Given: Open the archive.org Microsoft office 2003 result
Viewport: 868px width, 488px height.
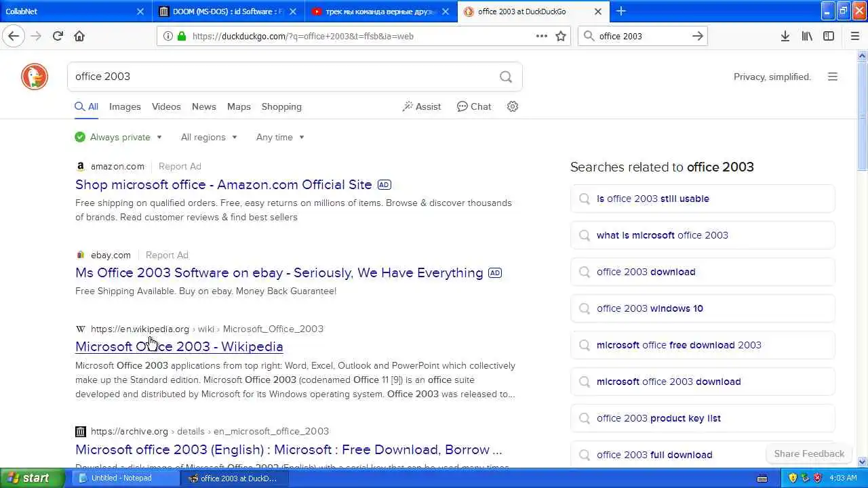Looking at the screenshot, I should click(289, 449).
